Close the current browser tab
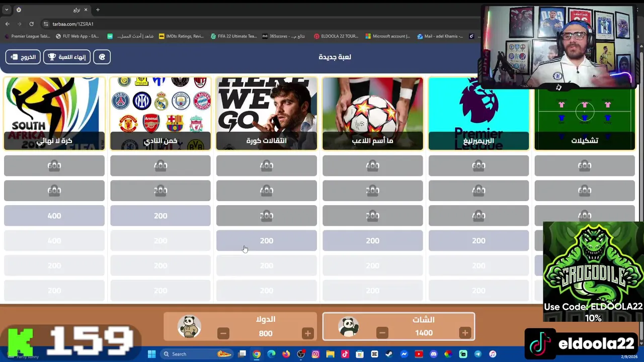This screenshot has height=362, width=644. pyautogui.click(x=86, y=10)
